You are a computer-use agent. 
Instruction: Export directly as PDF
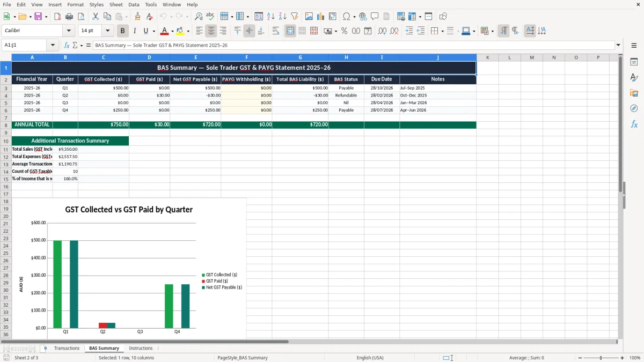point(57,16)
